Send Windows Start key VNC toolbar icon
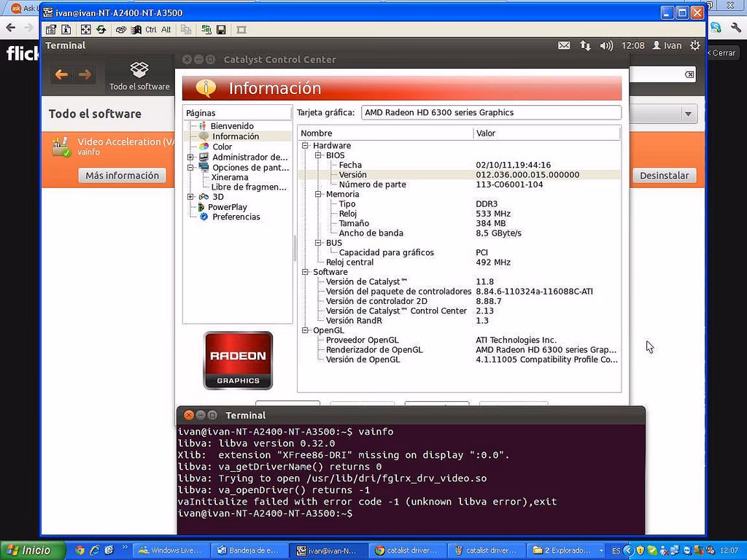 136,29
